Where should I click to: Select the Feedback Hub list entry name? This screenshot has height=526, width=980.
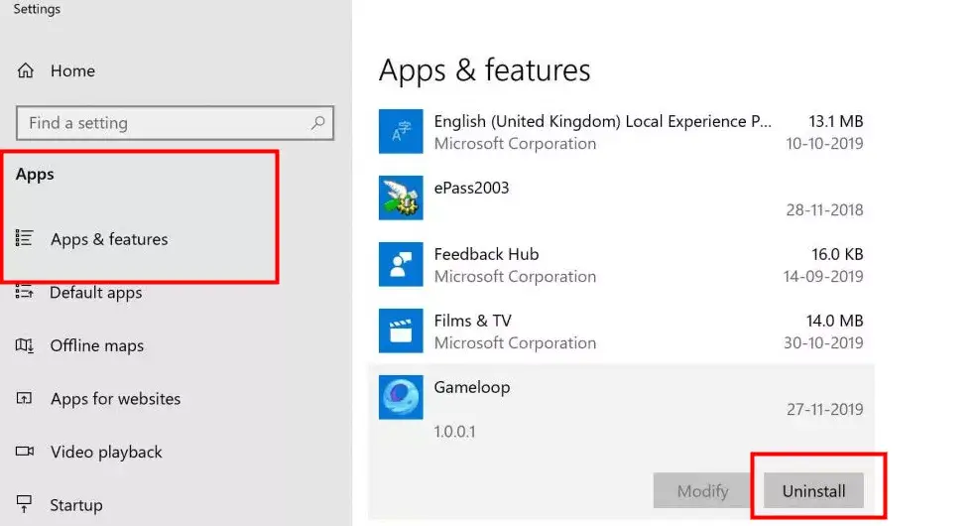point(486,254)
